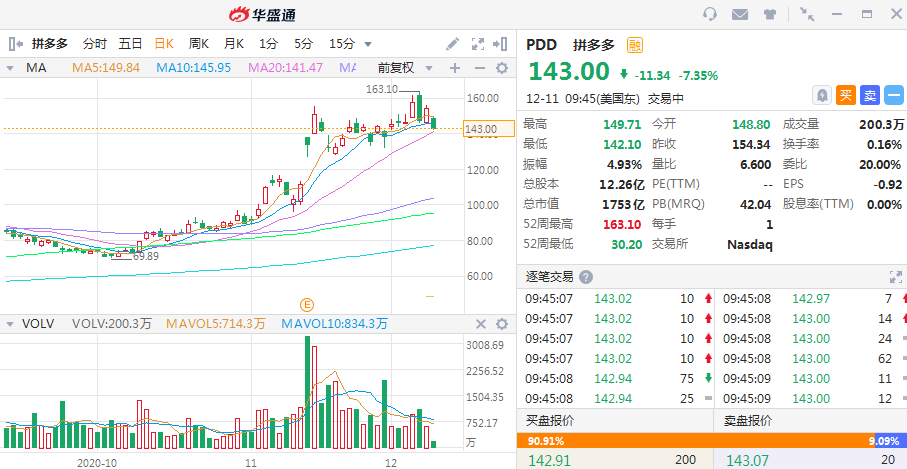The height and width of the screenshot is (469, 907).
Task: Click the 52周最高 value 163.10
Action: (x=622, y=224)
